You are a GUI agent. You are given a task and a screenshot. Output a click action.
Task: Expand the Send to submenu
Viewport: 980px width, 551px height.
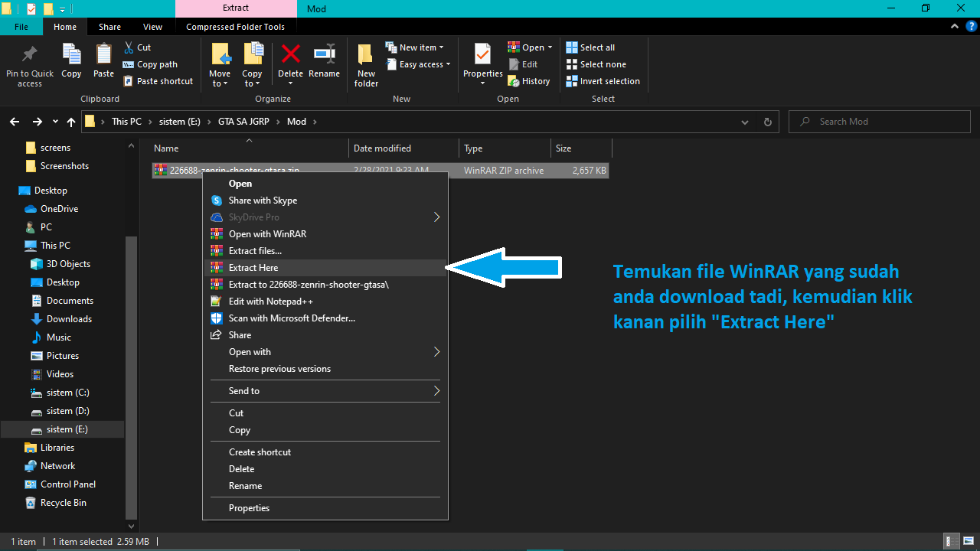point(325,391)
